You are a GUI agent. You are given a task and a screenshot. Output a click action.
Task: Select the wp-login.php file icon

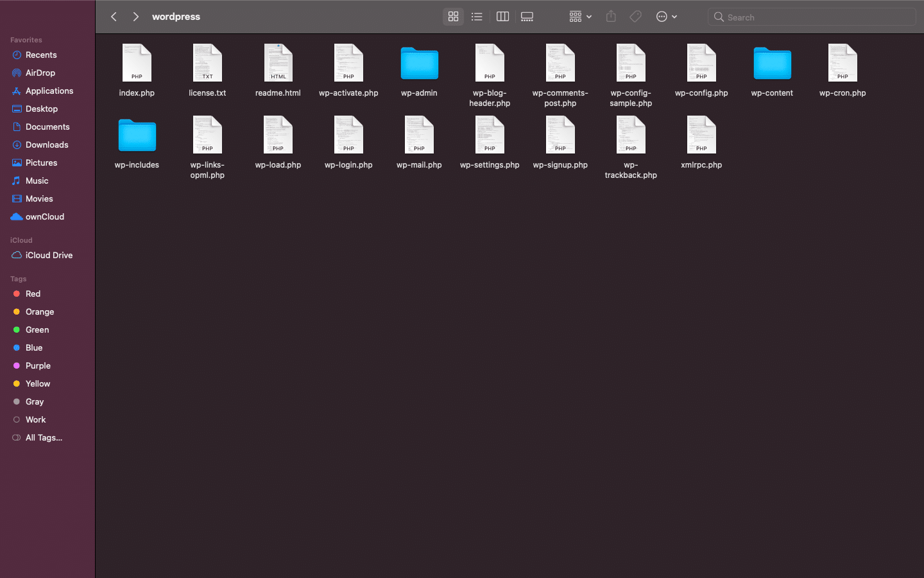tap(348, 135)
